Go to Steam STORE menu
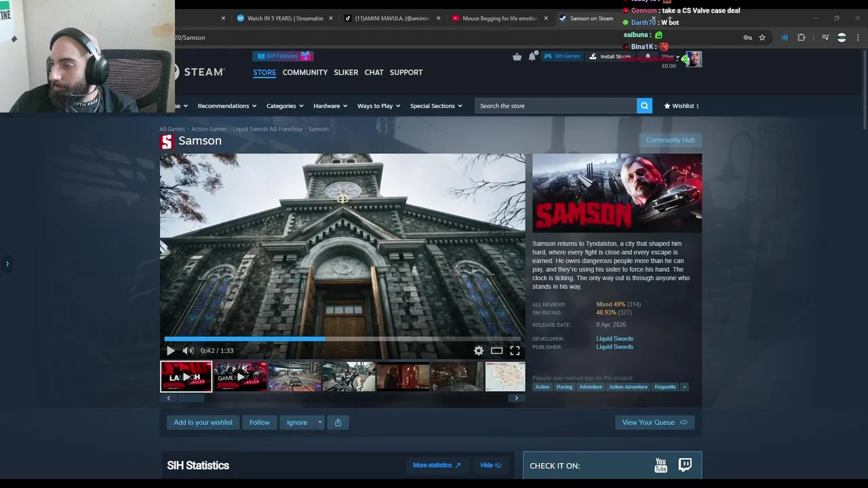Image resolution: width=868 pixels, height=488 pixels. [264, 73]
